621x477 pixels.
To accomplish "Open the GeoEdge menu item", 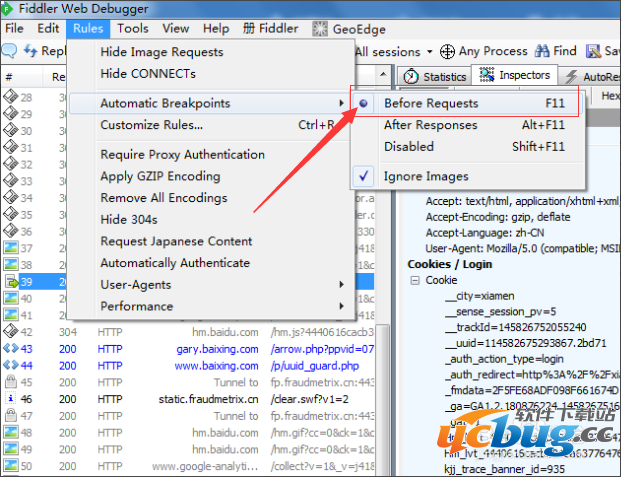I will pyautogui.click(x=349, y=29).
